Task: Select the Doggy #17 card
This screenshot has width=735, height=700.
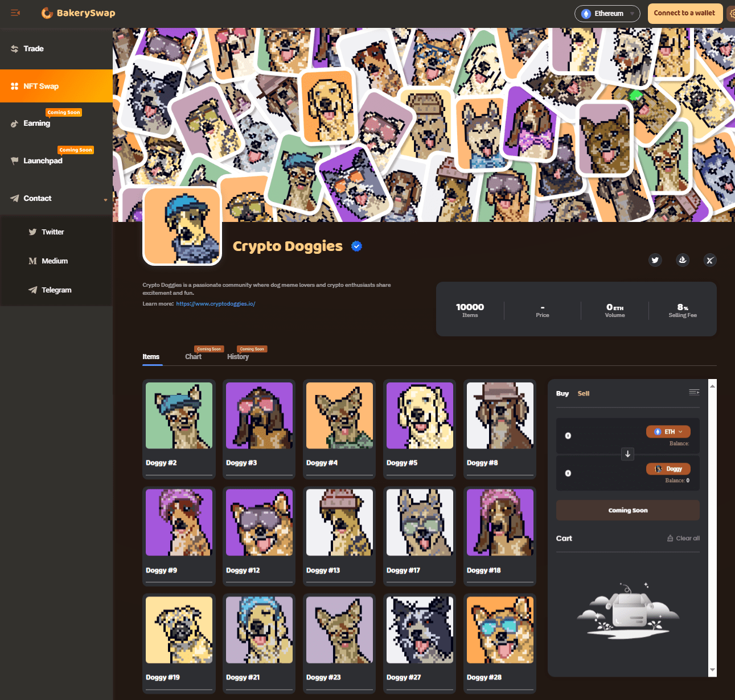Action: click(x=420, y=536)
